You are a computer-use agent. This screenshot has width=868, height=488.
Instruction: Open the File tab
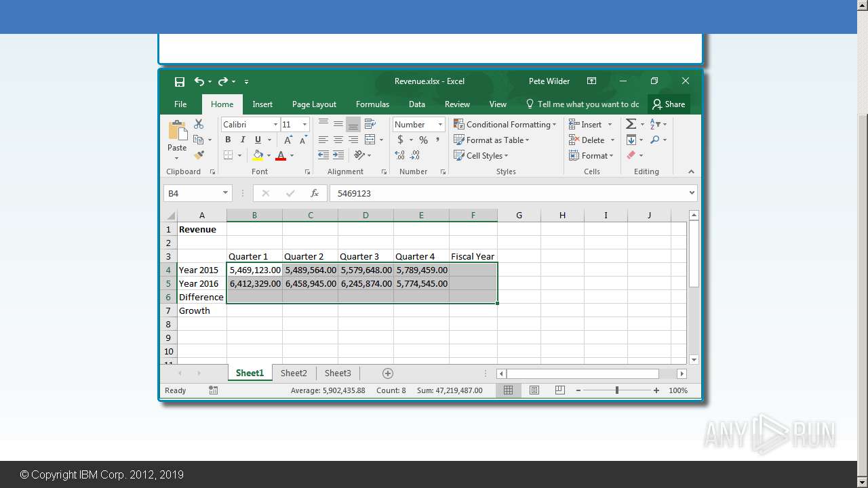[x=180, y=104]
